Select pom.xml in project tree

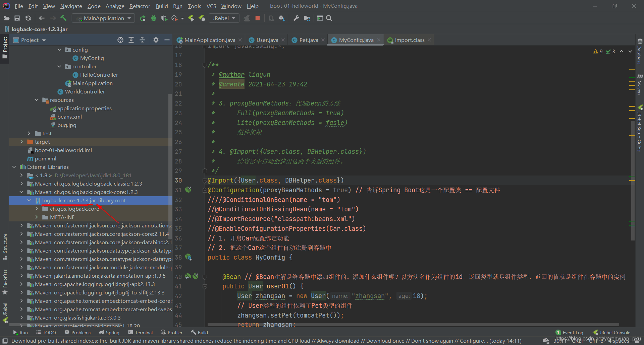45,158
